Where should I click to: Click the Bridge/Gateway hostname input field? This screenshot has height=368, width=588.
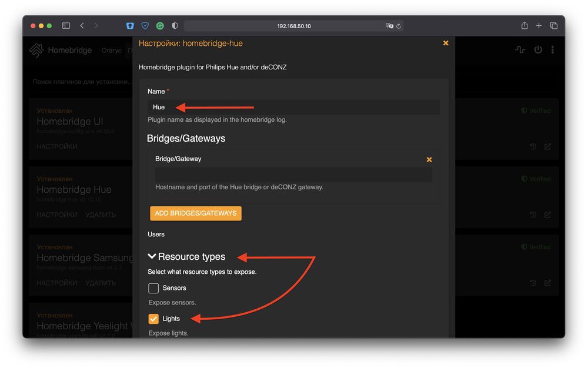pyautogui.click(x=293, y=175)
